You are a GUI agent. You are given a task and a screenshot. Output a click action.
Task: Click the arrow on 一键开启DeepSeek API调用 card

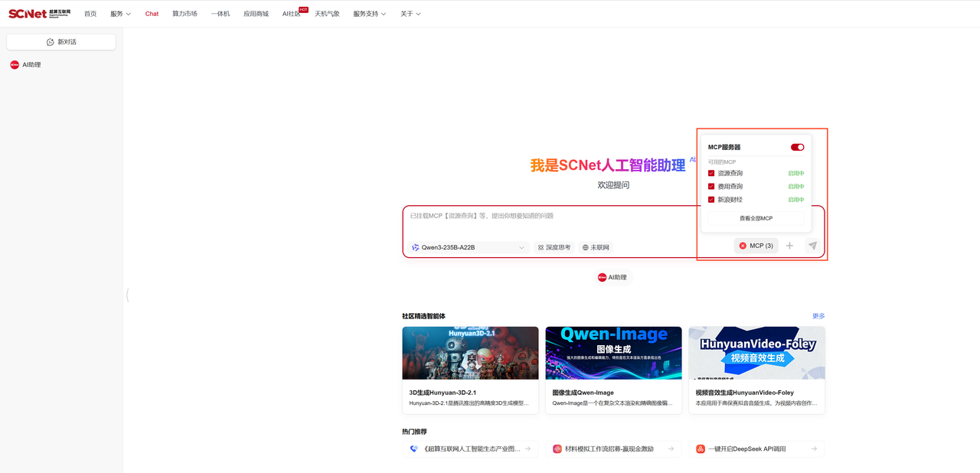(814, 449)
